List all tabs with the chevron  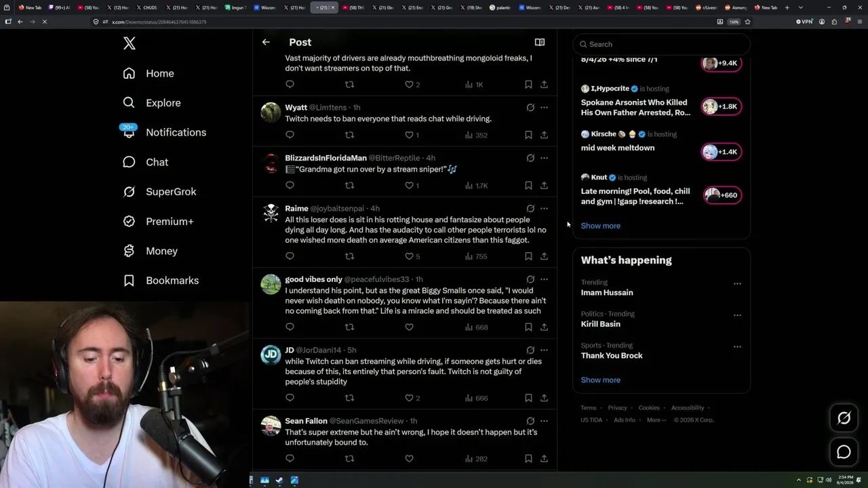[801, 7]
